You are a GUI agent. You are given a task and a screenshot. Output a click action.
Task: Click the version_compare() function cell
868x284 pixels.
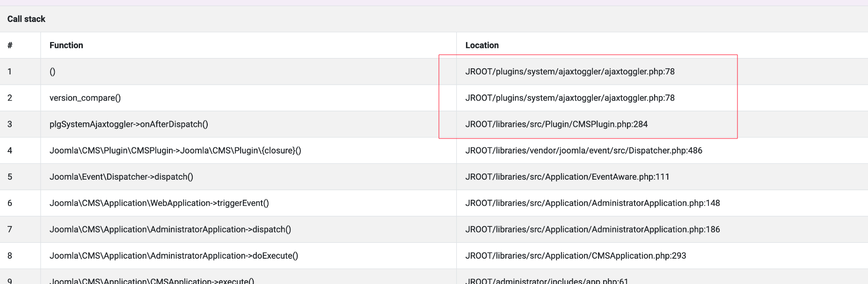click(85, 98)
